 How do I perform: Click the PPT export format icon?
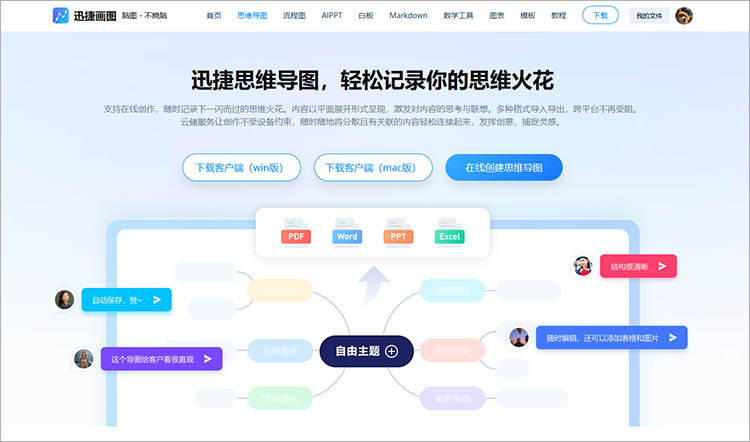tap(398, 232)
